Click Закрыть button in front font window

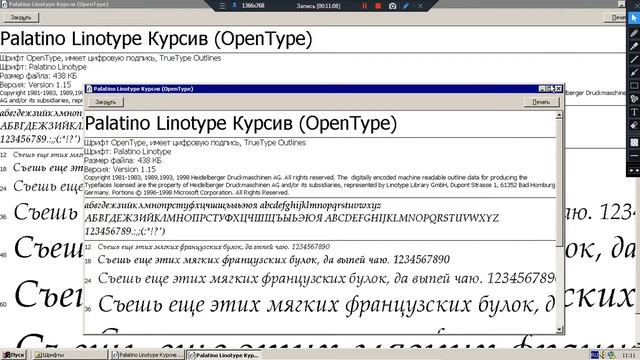click(x=106, y=102)
